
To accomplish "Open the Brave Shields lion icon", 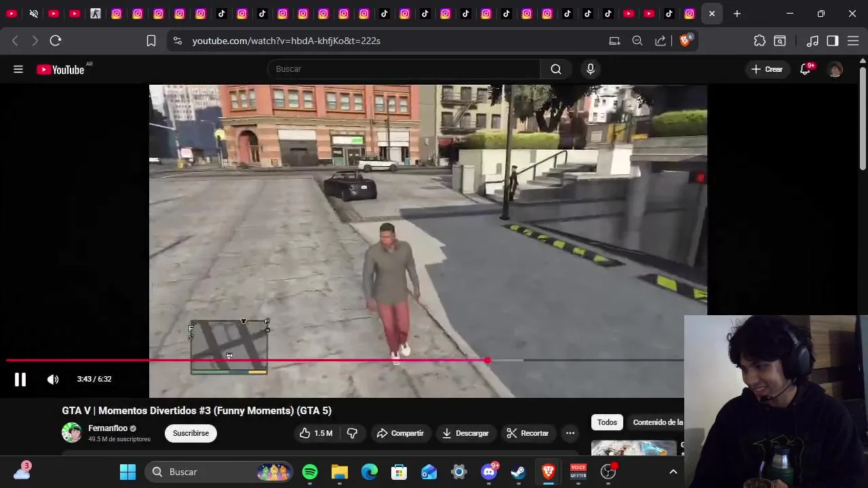I will pos(685,41).
